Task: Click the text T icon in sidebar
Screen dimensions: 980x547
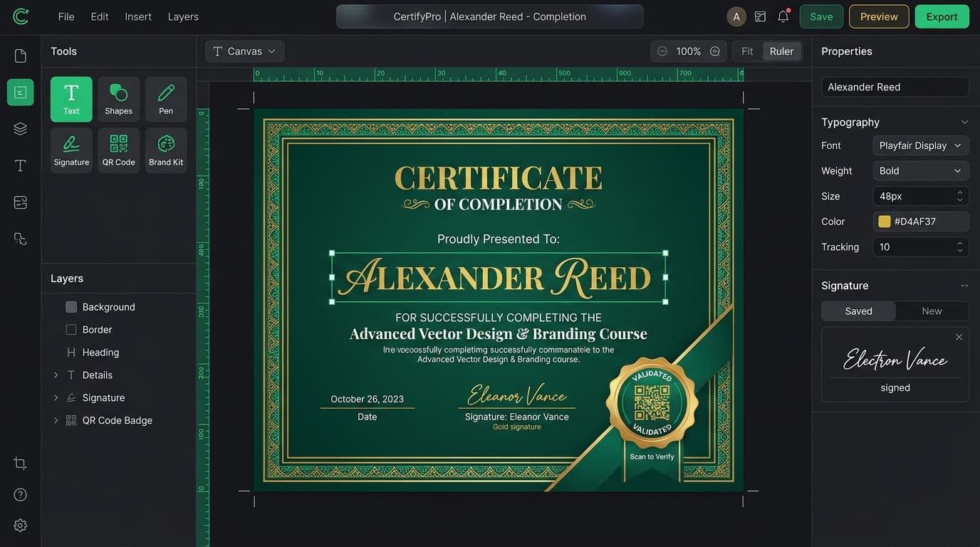Action: [21, 165]
